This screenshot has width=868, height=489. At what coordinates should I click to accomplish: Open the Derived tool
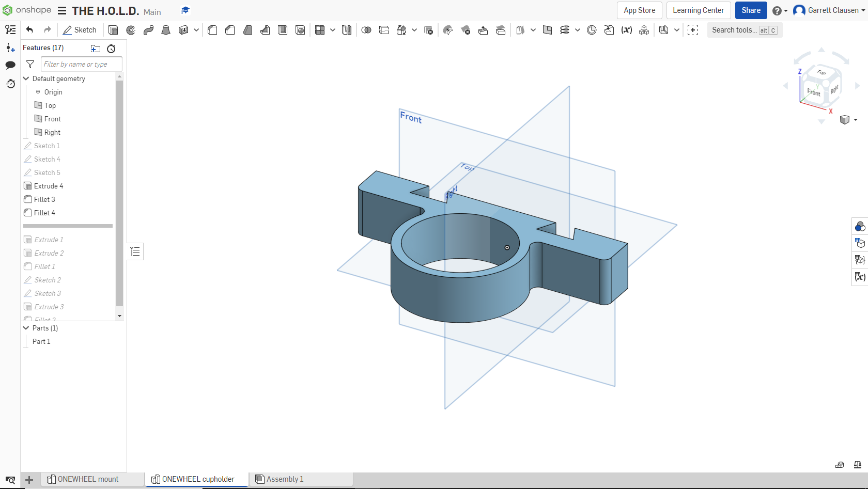pos(609,30)
